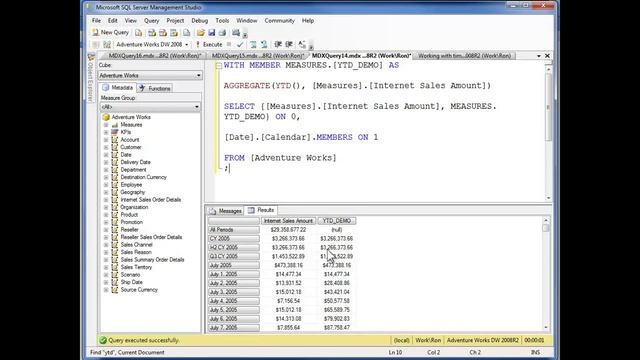
Task: Click the Cancel Executing Query stop icon
Action: [x=229, y=44]
